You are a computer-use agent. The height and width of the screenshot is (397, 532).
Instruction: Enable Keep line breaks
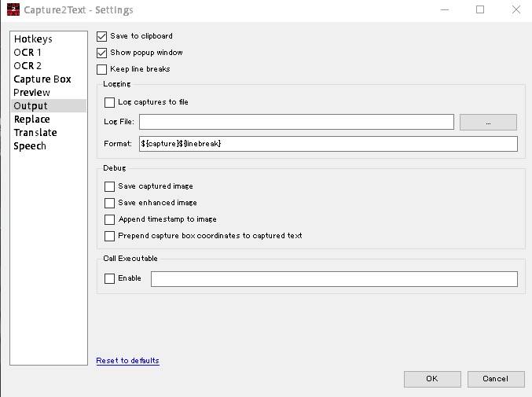coord(102,69)
